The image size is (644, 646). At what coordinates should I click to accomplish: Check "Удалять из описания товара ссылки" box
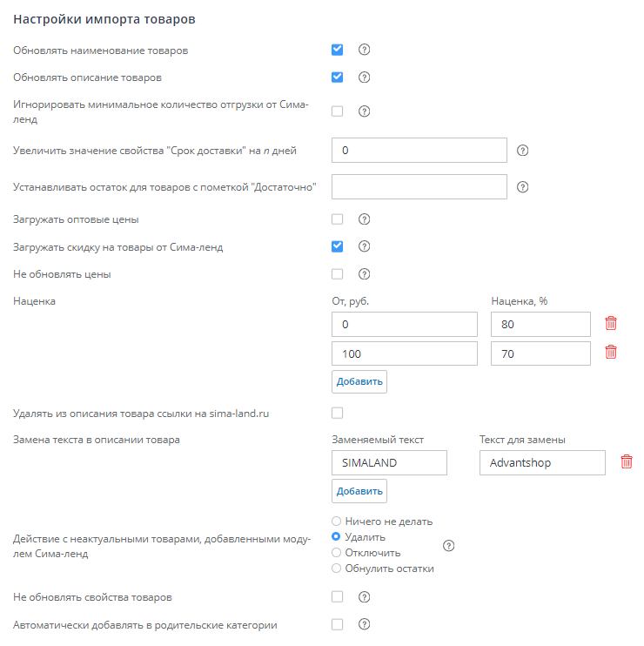[x=338, y=413]
